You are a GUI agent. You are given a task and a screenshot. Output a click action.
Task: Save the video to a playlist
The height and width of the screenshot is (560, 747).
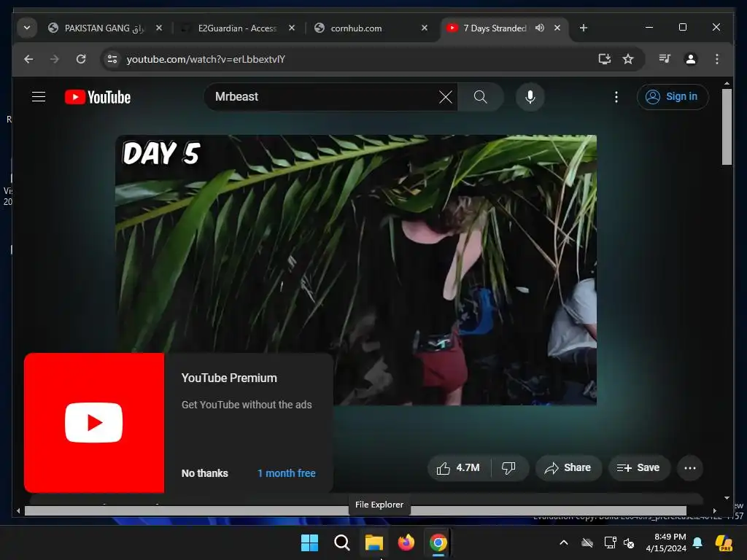[x=639, y=468]
